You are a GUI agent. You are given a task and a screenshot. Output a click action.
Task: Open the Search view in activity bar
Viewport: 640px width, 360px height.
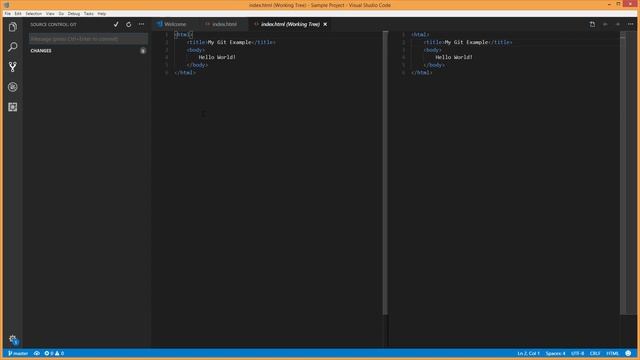tap(13, 47)
